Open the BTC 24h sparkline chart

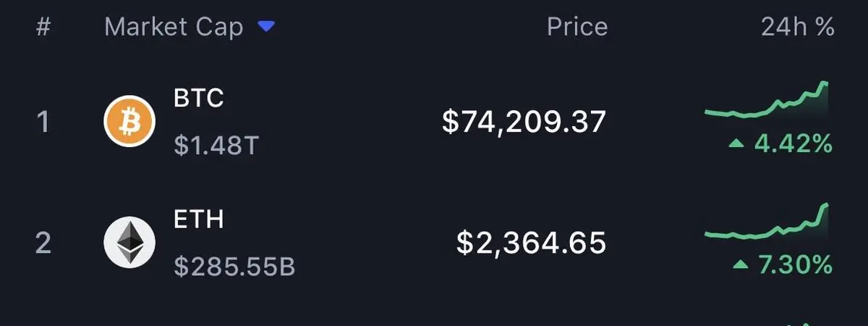click(767, 103)
